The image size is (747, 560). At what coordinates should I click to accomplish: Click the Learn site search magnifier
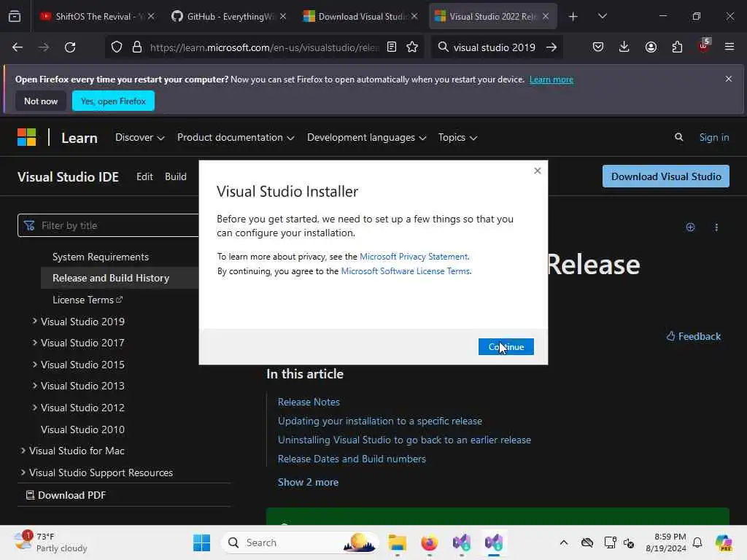pyautogui.click(x=679, y=137)
